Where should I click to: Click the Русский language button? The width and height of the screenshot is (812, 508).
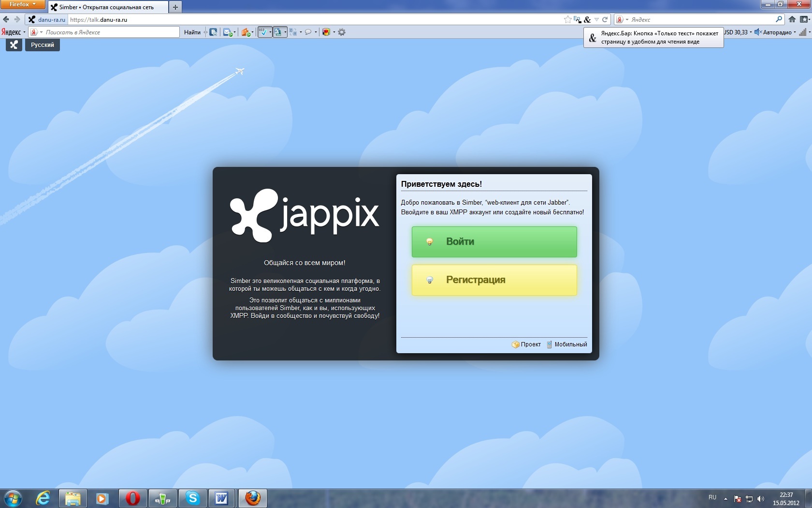coord(43,45)
